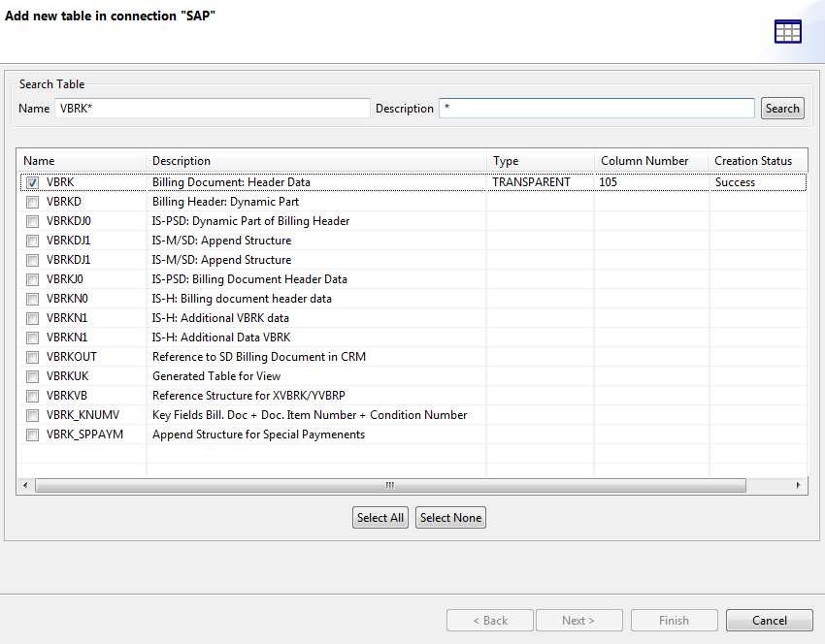Uncheck the VBRK table checkbox
The height and width of the screenshot is (644, 825).
[32, 181]
